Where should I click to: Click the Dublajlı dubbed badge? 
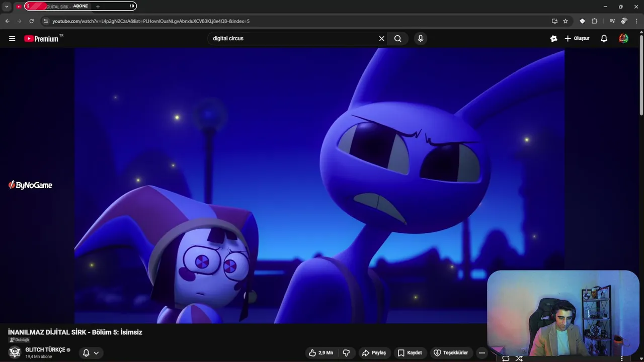tap(19, 340)
